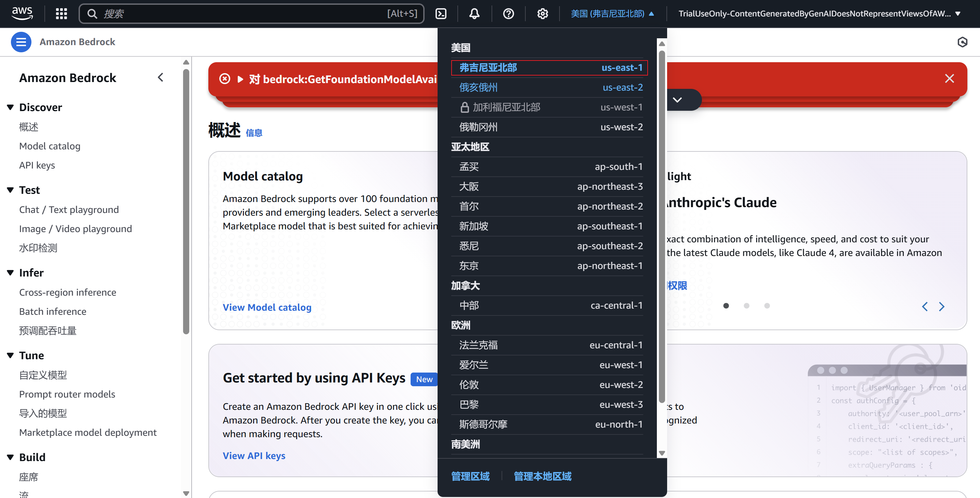This screenshot has width=980, height=498.
Task: Open the services grid menu icon
Action: (61, 14)
